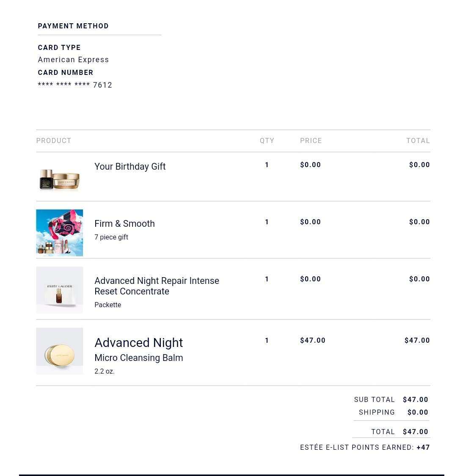Open the Firm & Smooth gift thumbnail
This screenshot has height=476, width=457.
click(60, 233)
